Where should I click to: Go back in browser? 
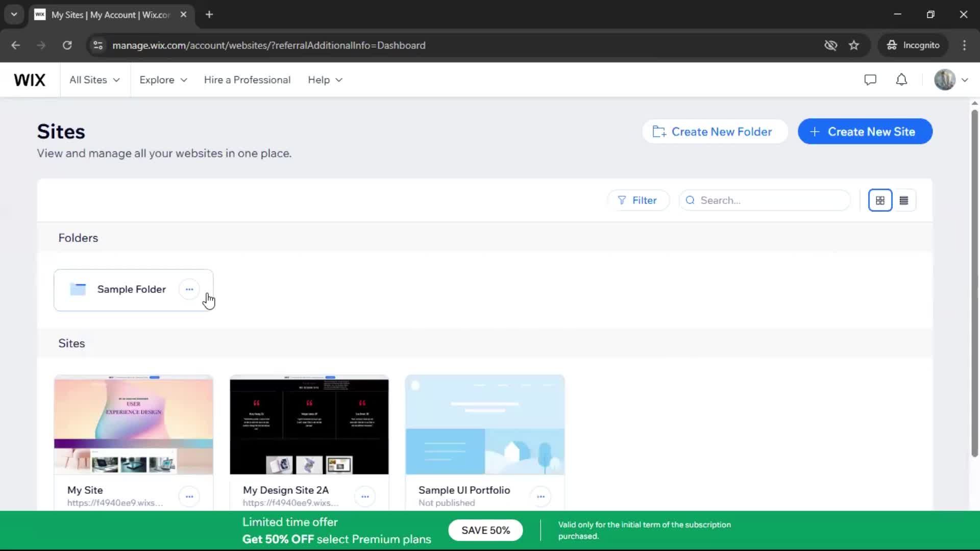(16, 45)
